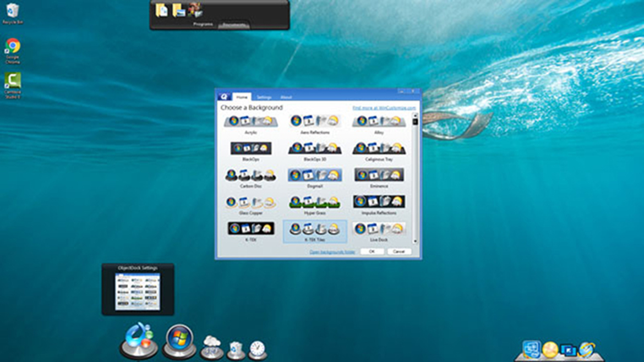The image size is (644, 362).
Task: Follow the Find more at WinCustomize.com link
Action: (x=384, y=107)
